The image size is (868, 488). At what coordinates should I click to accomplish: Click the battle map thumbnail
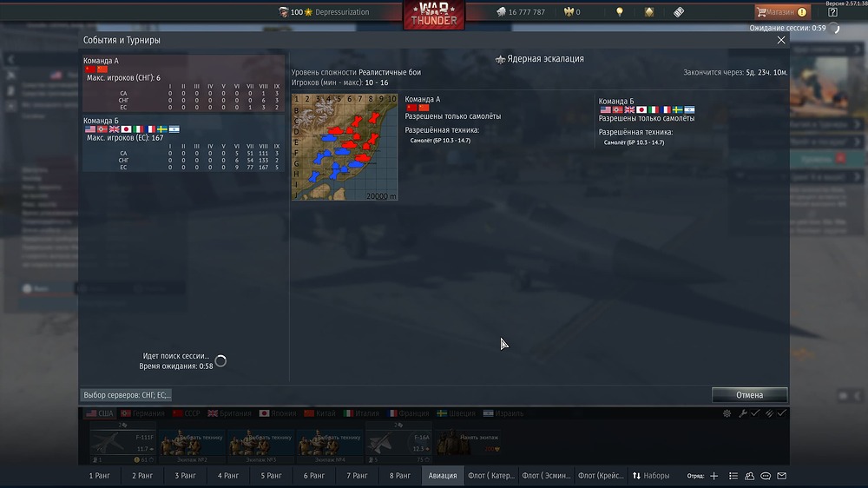coord(345,147)
